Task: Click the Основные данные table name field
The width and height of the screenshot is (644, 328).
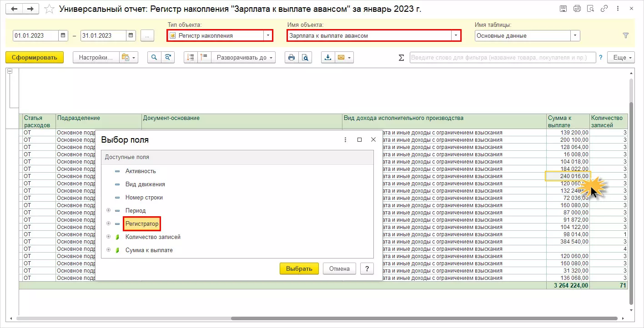Action: tap(523, 35)
